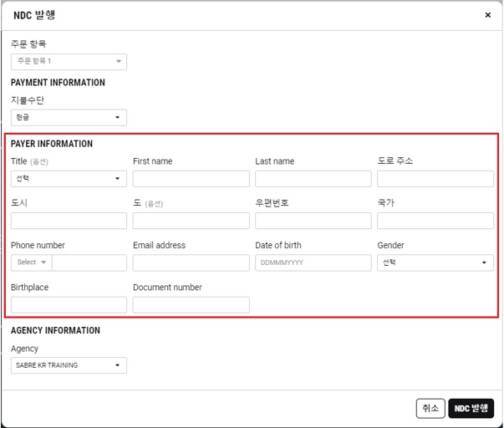Open the Gender dropdown

click(x=435, y=262)
